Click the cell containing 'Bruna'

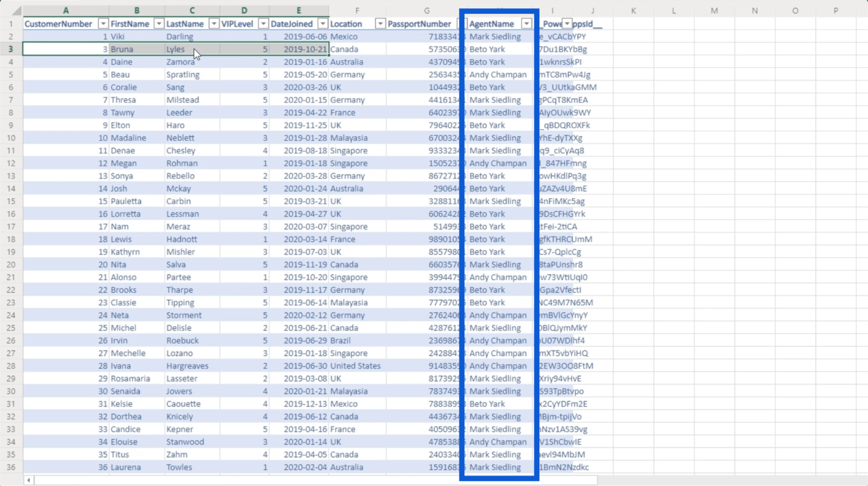[x=137, y=49]
